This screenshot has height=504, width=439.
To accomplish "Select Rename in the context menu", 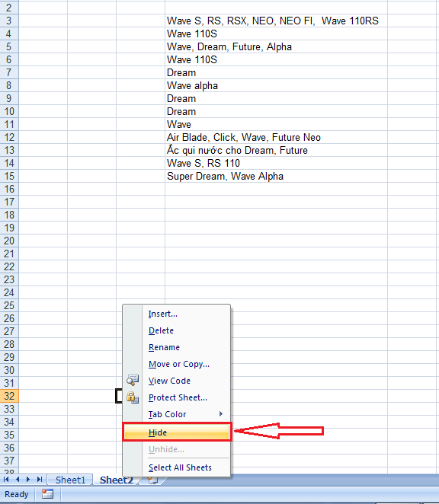I will [x=176, y=347].
